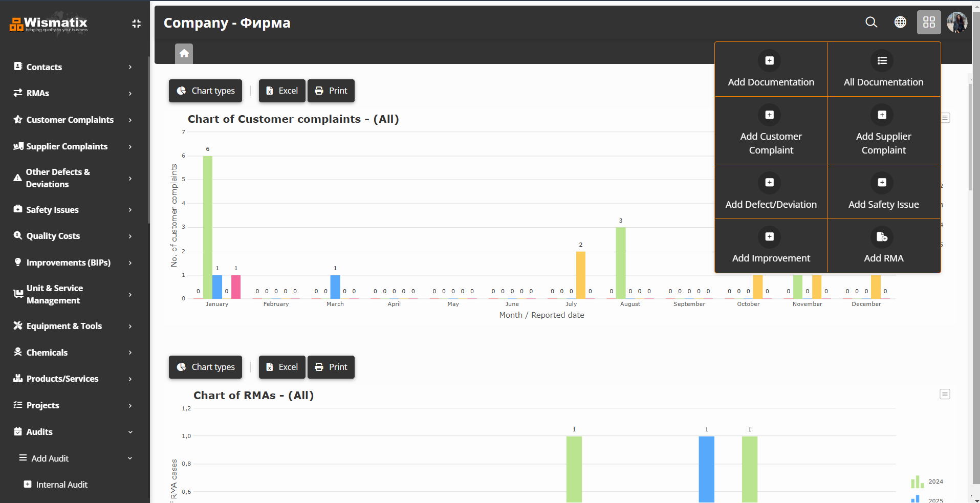Image resolution: width=980 pixels, height=503 pixels.
Task: Change language via the globe icon
Action: coord(900,23)
